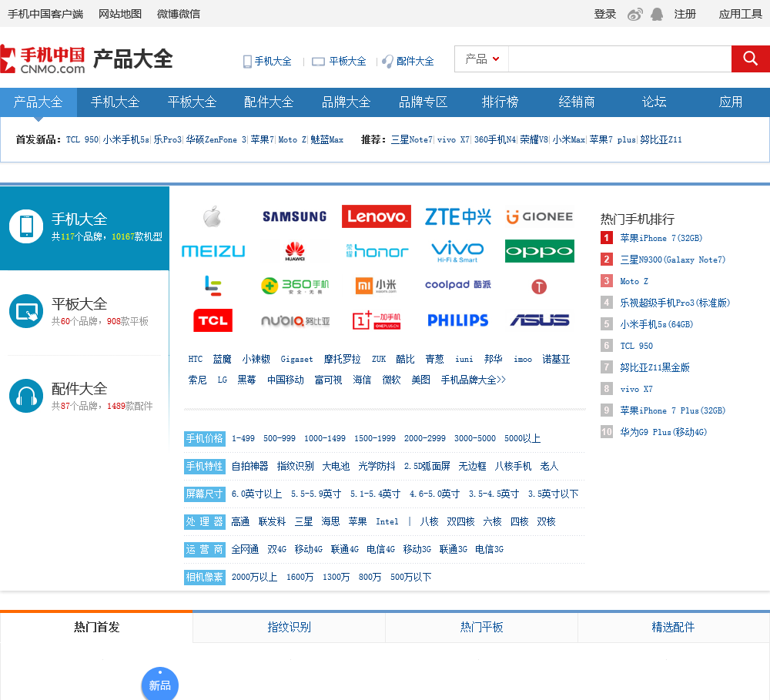Open the Lenovo brand logo
Viewport: 770px width, 700px height.
tap(377, 216)
